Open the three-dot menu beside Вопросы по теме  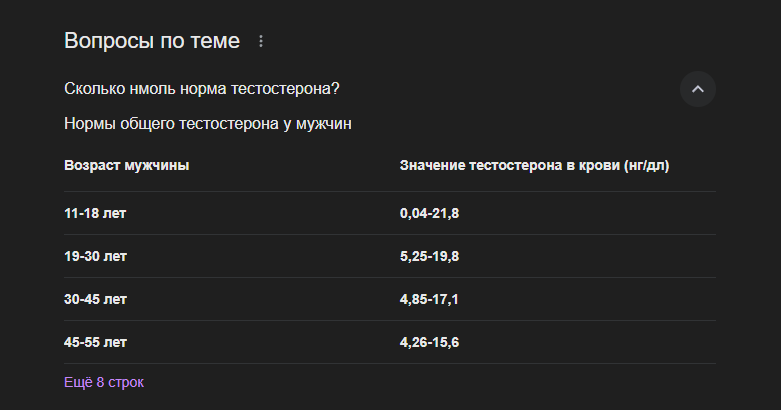pyautogui.click(x=260, y=41)
